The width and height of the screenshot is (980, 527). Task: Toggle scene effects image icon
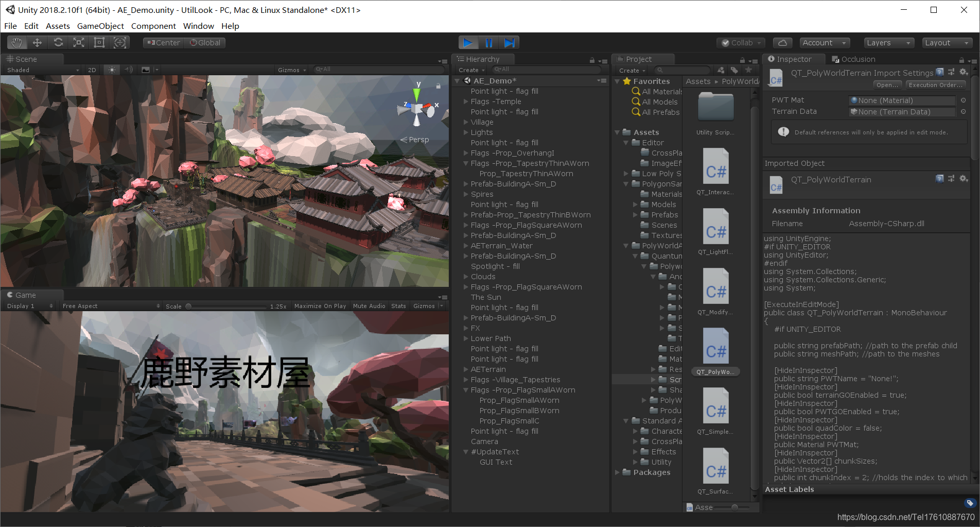click(146, 70)
